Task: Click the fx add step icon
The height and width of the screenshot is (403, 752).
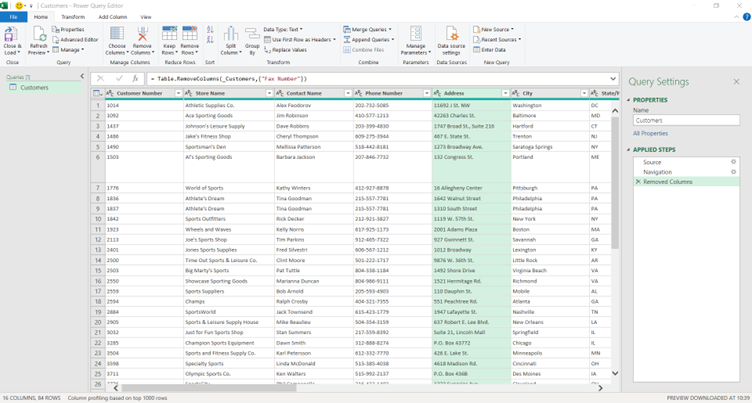Action: 136,79
